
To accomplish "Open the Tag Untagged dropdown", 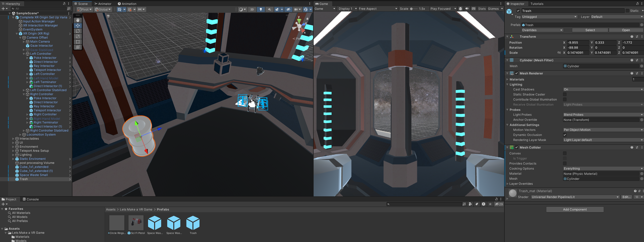I will 549,17.
